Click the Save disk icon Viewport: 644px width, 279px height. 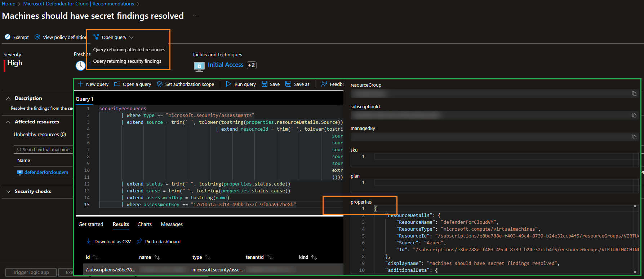(x=265, y=84)
